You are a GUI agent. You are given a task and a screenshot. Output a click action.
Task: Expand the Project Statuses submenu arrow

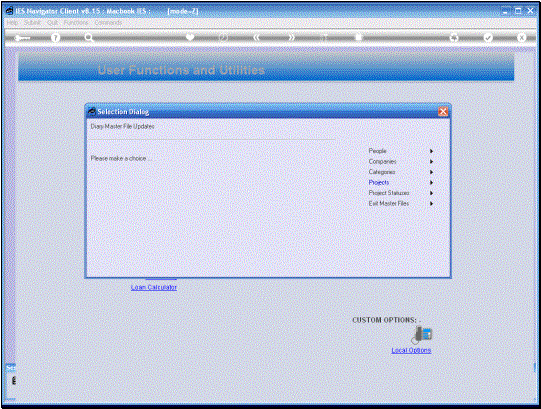pos(431,193)
